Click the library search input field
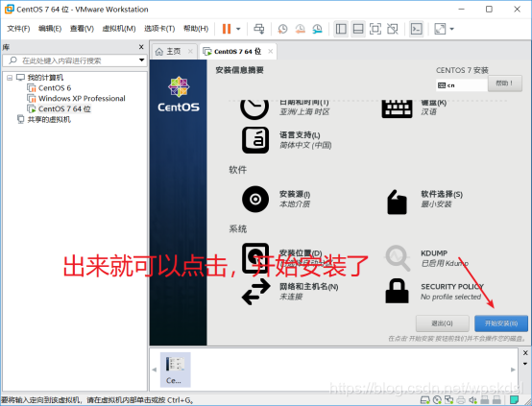The image size is (532, 406). pos(75,60)
